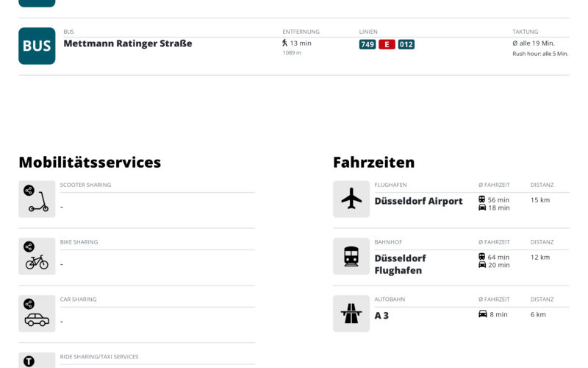Viewport: 588px width, 368px height.
Task: Click the teal BUS stop icon
Action: pyautogui.click(x=37, y=46)
